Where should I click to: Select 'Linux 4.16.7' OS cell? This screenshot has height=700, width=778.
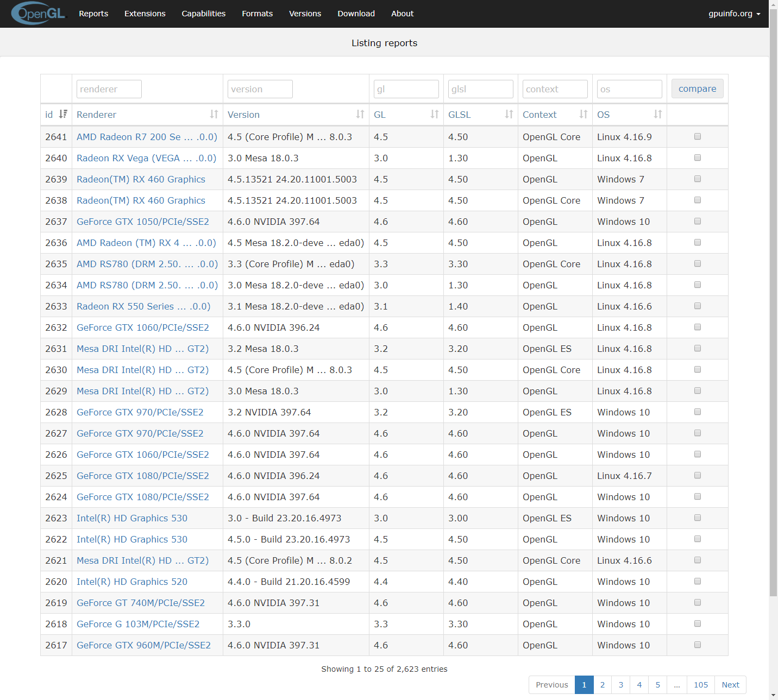click(624, 476)
